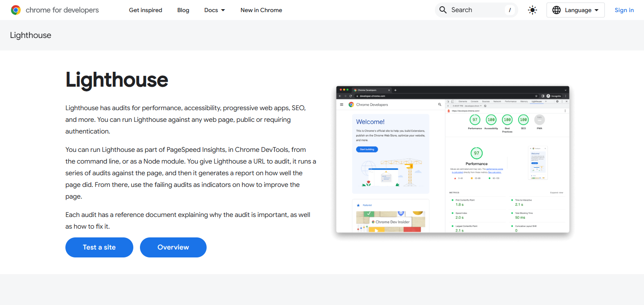This screenshot has height=305, width=644.
Task: Click the Start building button in screenshot
Action: (367, 149)
